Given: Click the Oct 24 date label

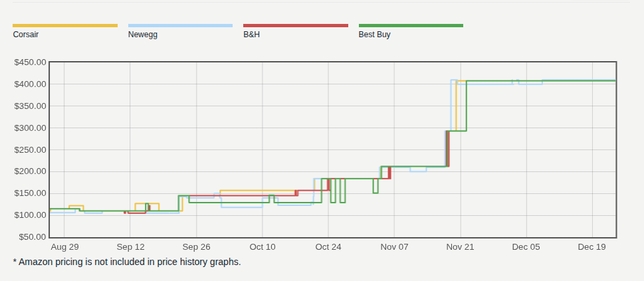Looking at the screenshot, I should (328, 247).
